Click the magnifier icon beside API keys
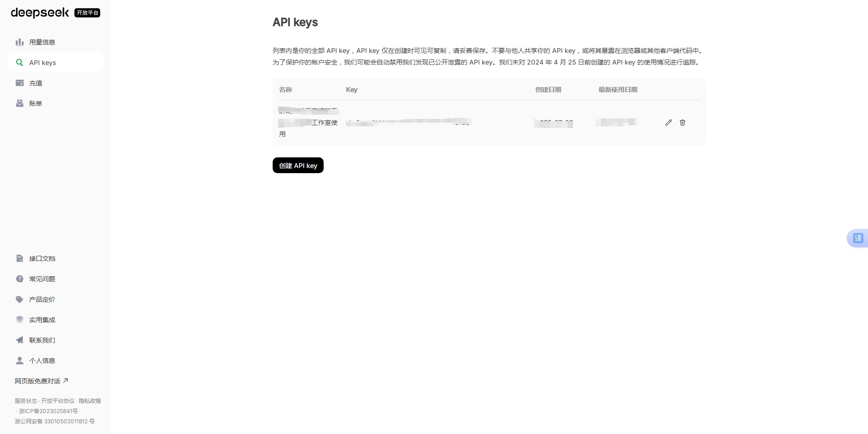The width and height of the screenshot is (868, 434). (x=19, y=63)
